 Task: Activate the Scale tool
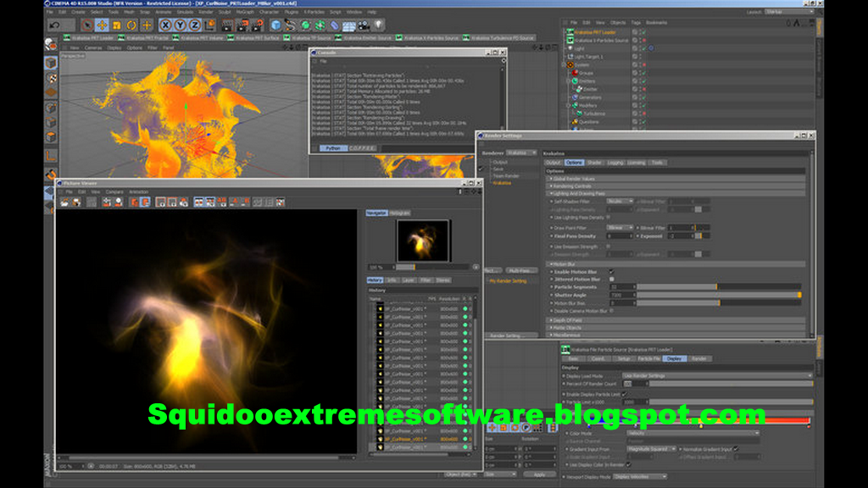pos(117,25)
